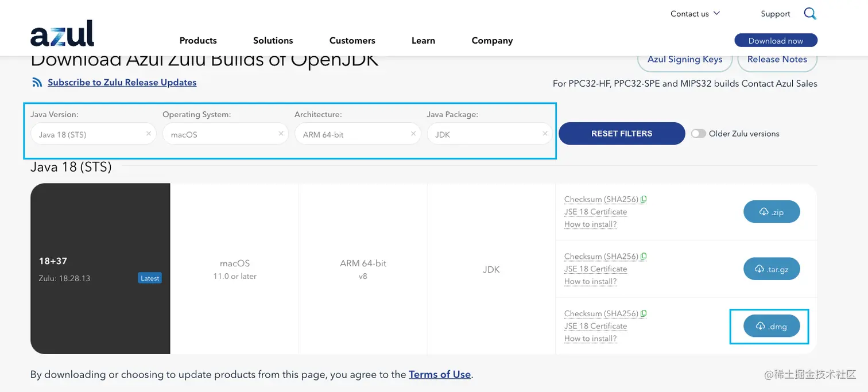Image resolution: width=868 pixels, height=392 pixels.
Task: Download the .dmg package
Action: coord(772,326)
